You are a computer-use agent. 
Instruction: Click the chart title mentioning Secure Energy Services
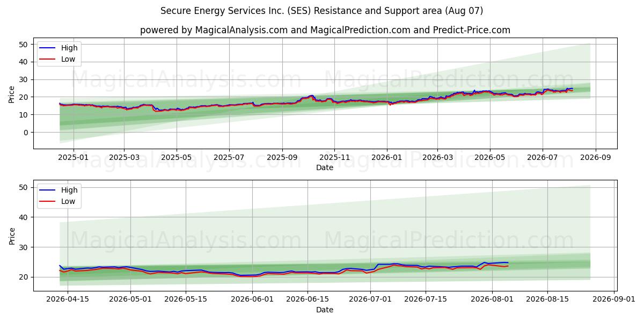point(321,11)
